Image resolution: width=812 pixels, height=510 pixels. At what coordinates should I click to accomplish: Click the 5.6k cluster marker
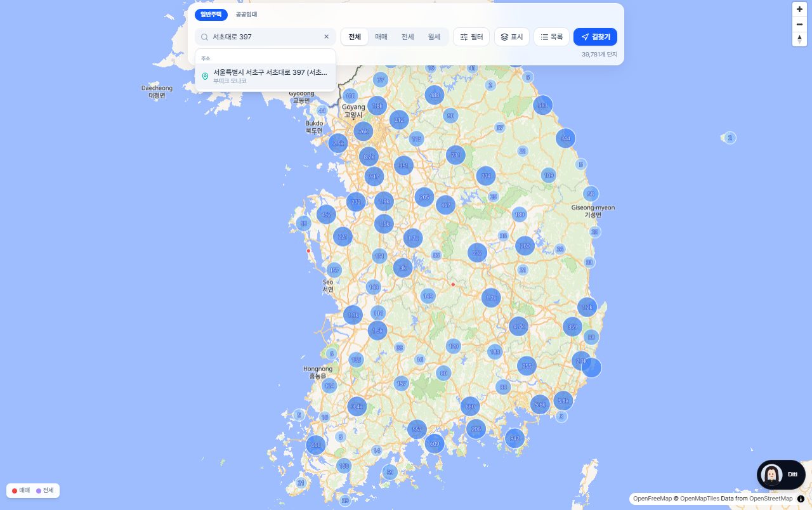pyautogui.click(x=540, y=404)
